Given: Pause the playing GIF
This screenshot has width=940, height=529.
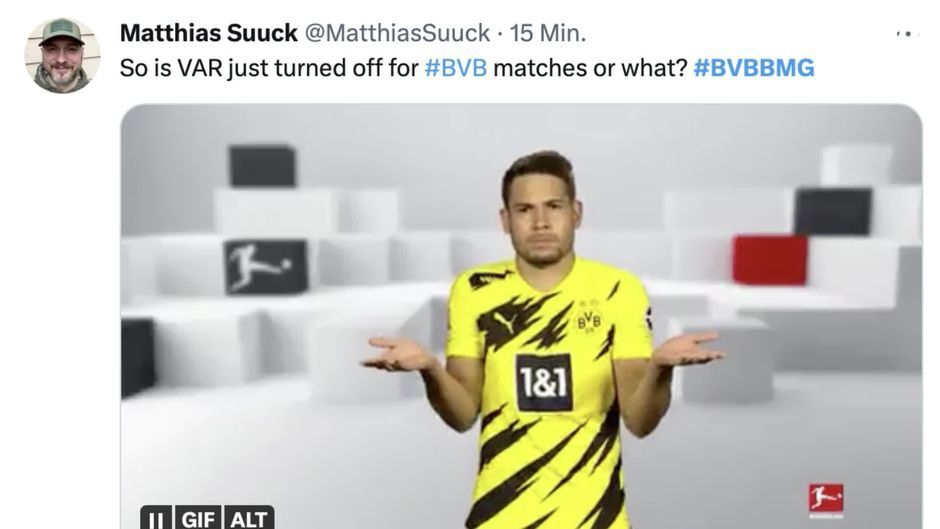Looking at the screenshot, I should (x=156, y=519).
